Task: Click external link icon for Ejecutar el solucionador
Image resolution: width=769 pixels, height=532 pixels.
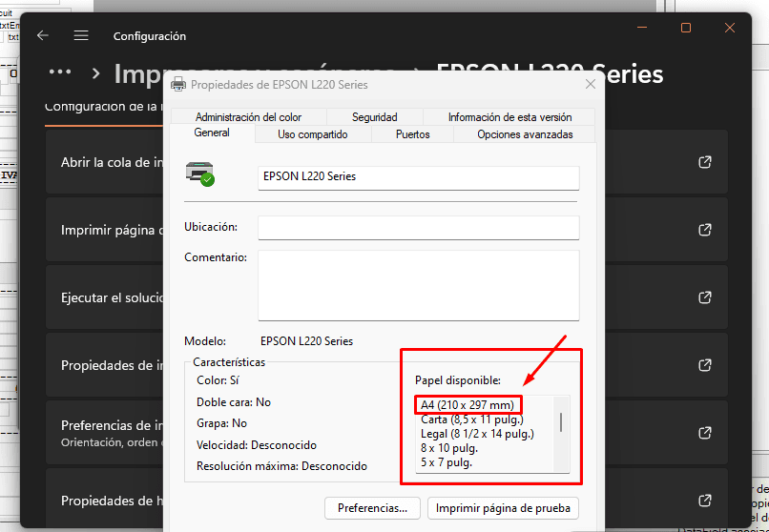Action: click(705, 297)
